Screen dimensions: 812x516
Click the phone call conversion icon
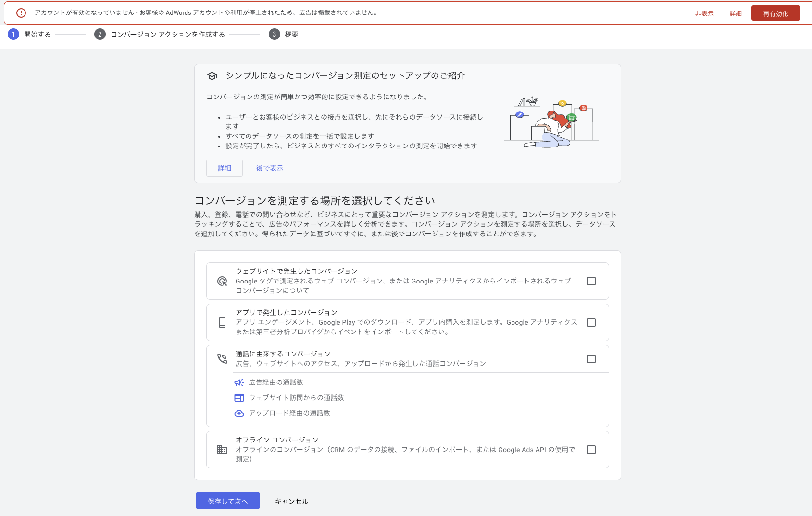point(222,359)
